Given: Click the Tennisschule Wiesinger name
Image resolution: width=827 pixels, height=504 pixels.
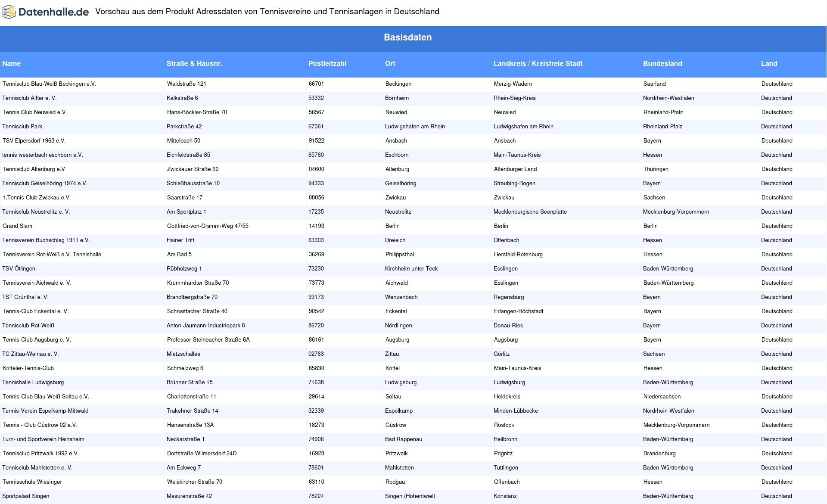Looking at the screenshot, I should [32, 482].
